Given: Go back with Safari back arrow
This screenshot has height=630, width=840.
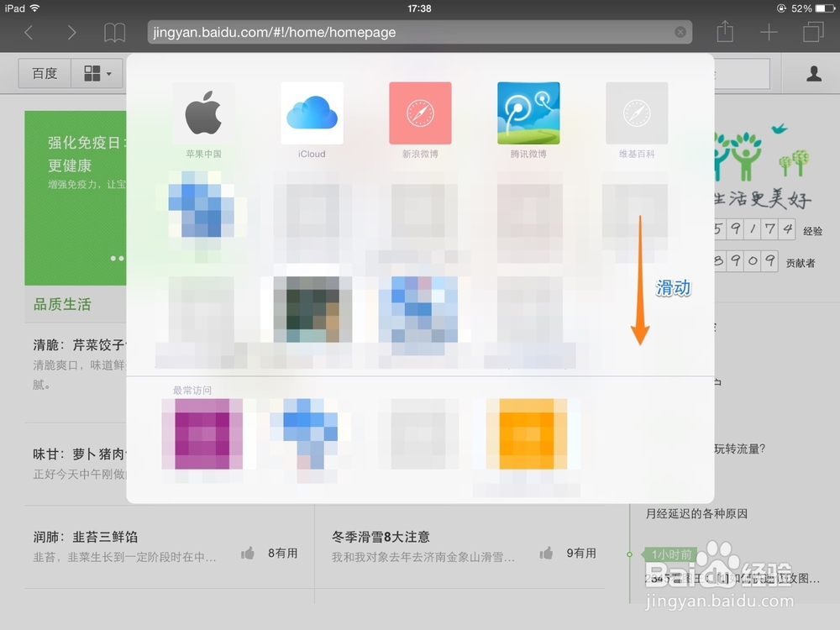Looking at the screenshot, I should point(29,33).
